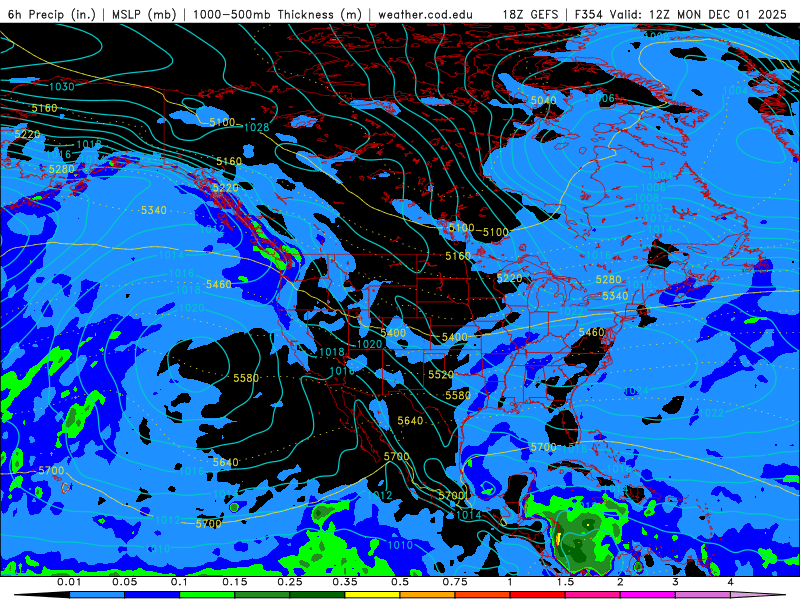Click the legend value 0.75
Image resolution: width=800 pixels, height=600 pixels.
455,582
